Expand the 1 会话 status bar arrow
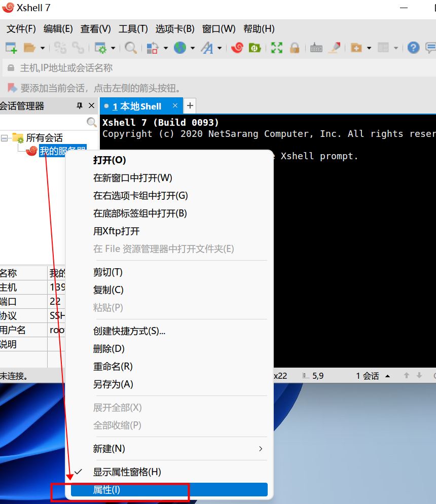 coord(387,376)
